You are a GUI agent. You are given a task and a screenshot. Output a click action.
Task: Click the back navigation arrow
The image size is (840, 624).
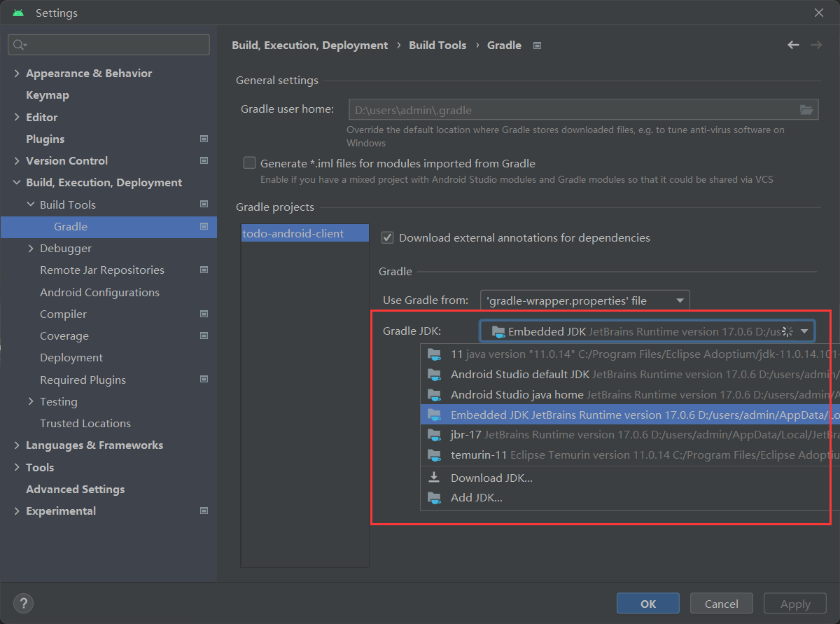tap(793, 45)
